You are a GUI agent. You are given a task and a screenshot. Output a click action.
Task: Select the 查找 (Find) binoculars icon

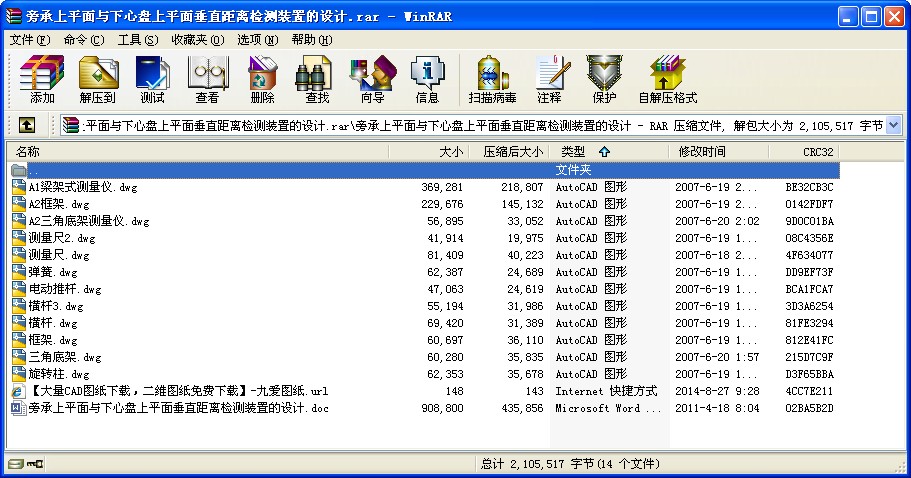click(317, 80)
